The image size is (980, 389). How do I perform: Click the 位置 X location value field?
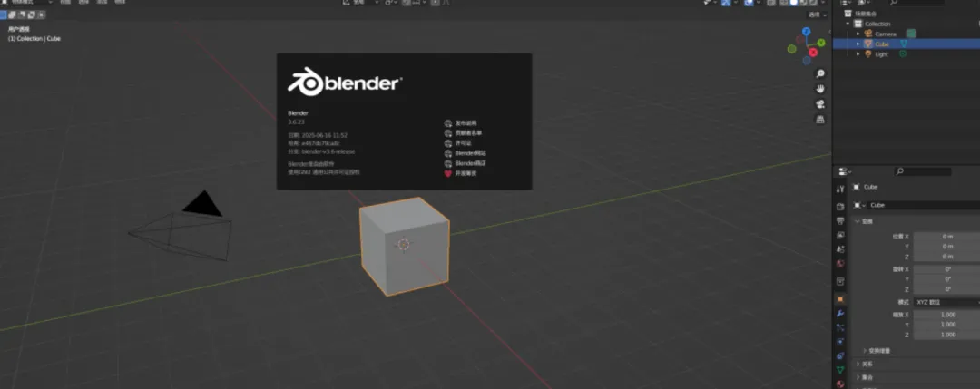pyautogui.click(x=946, y=237)
